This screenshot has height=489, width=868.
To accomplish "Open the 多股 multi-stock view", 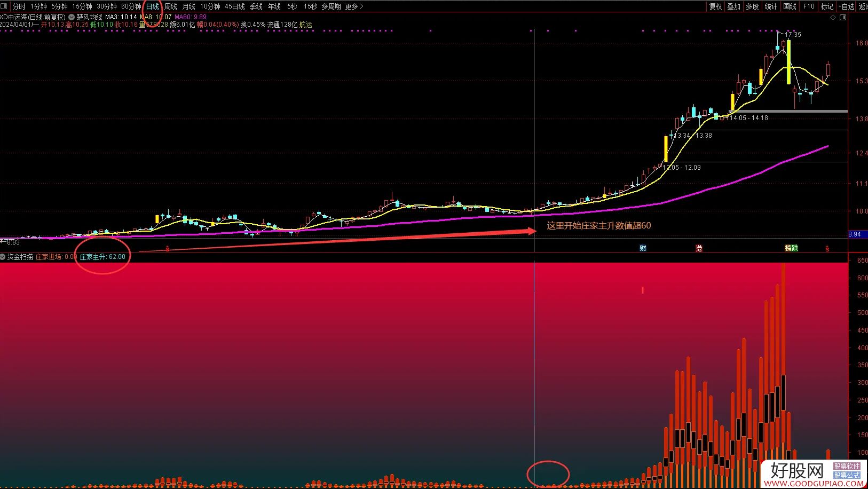I will tap(752, 6).
